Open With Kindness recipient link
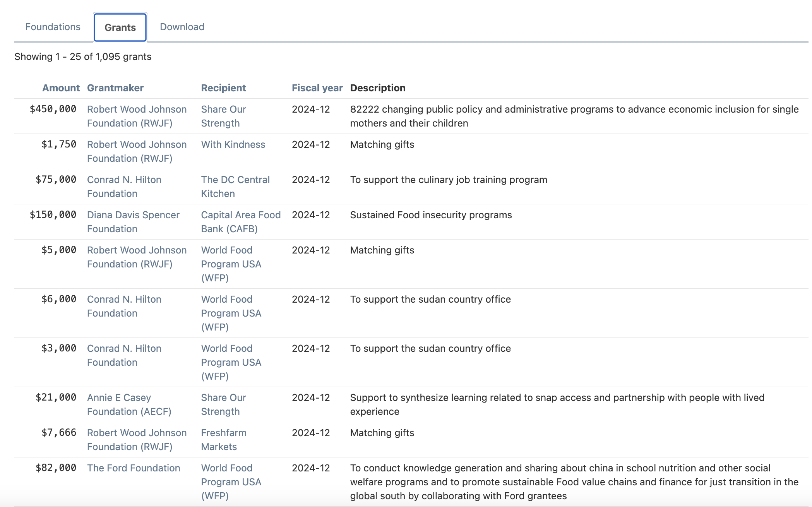 coord(233,144)
